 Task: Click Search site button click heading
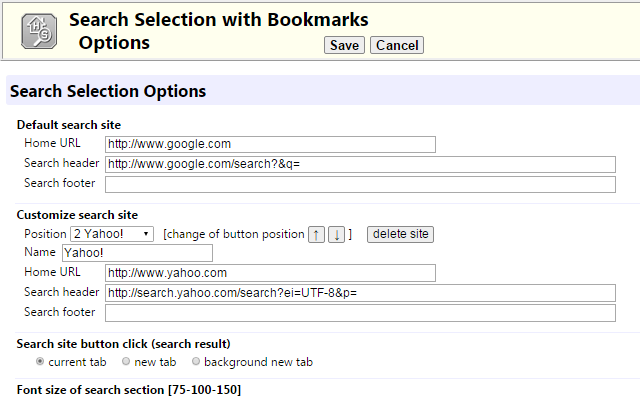coord(123,344)
